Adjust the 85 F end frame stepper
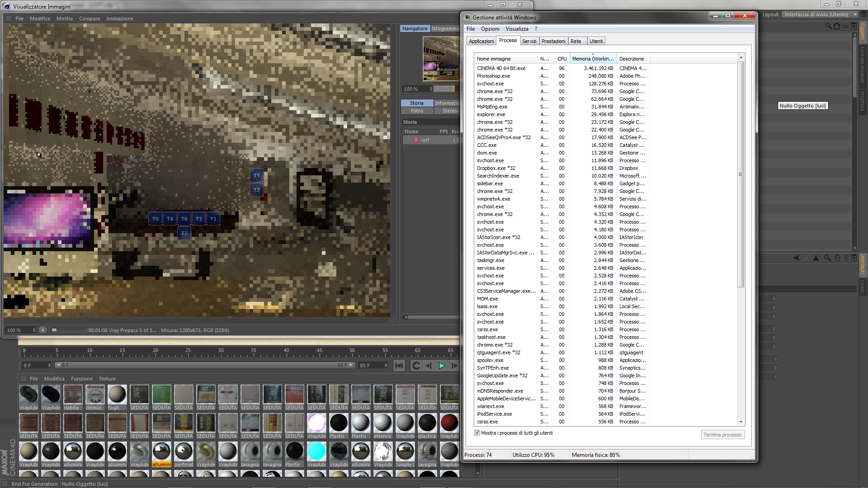 click(x=386, y=366)
